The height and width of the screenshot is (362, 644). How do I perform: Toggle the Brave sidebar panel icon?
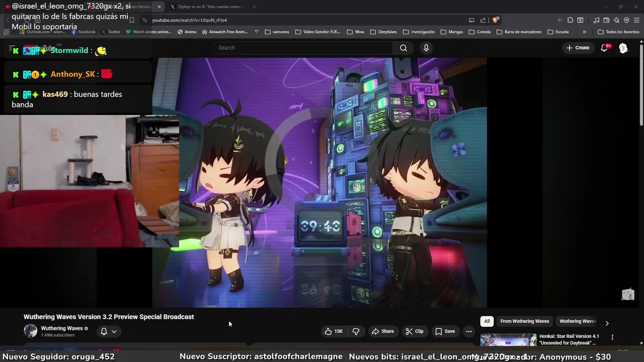coord(580,20)
